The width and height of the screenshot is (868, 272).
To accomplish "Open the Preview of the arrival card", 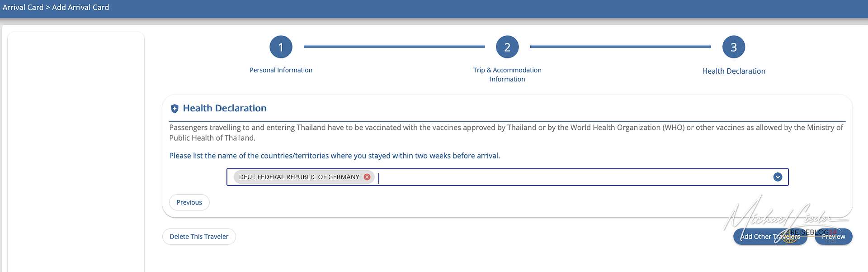I will coord(833,237).
